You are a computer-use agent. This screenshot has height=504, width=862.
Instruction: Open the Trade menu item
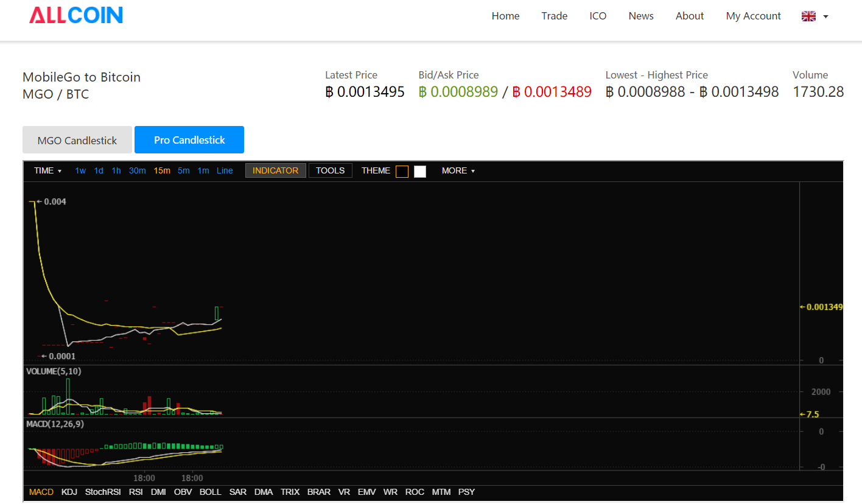(555, 16)
